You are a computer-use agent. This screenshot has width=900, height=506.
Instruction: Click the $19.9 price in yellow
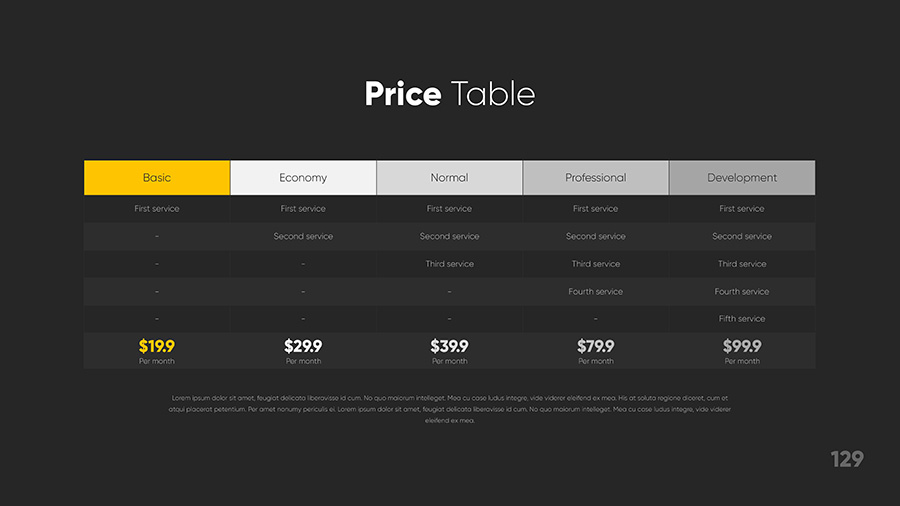pos(157,346)
